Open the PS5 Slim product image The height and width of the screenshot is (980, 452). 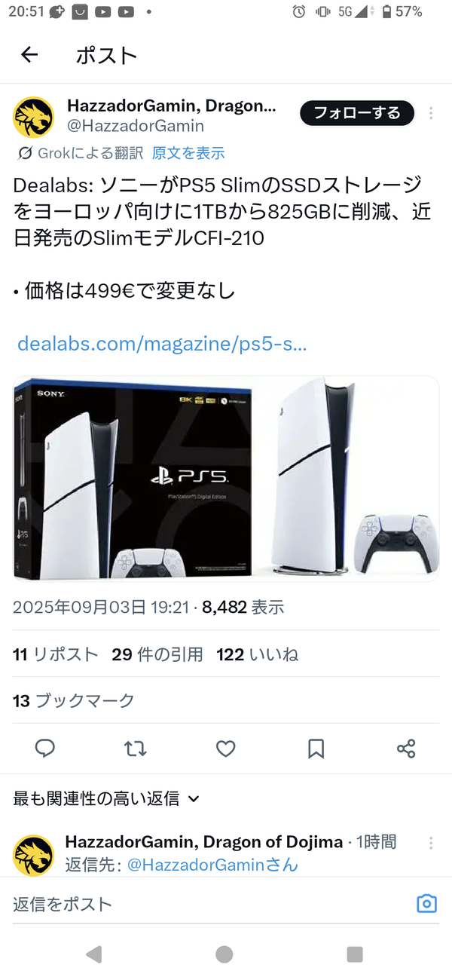226,479
